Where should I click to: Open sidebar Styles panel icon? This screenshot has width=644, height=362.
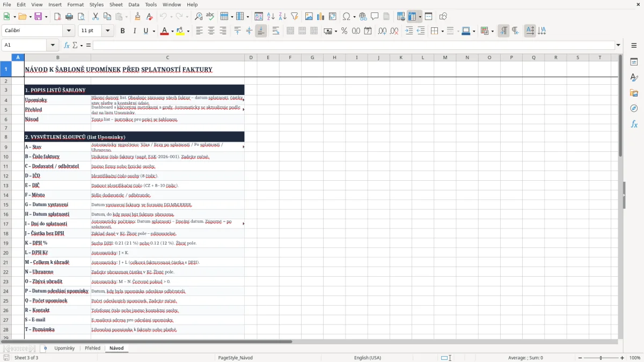tap(634, 78)
